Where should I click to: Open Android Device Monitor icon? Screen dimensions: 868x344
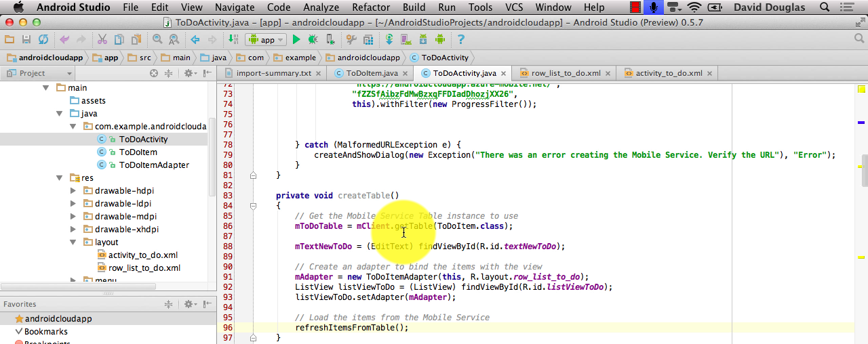click(x=439, y=40)
